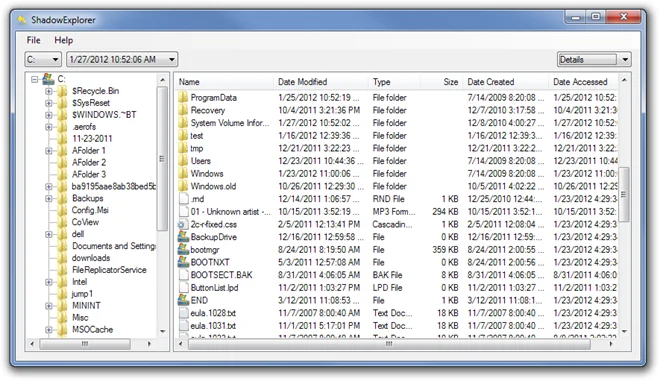Click the BOOTSECT.BAK file icon
660x381 pixels.
click(184, 275)
